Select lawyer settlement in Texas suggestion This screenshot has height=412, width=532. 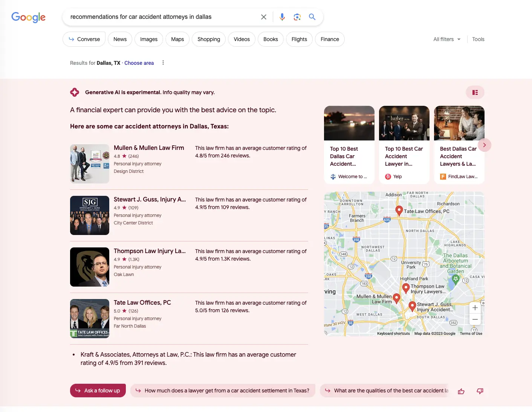(x=223, y=391)
